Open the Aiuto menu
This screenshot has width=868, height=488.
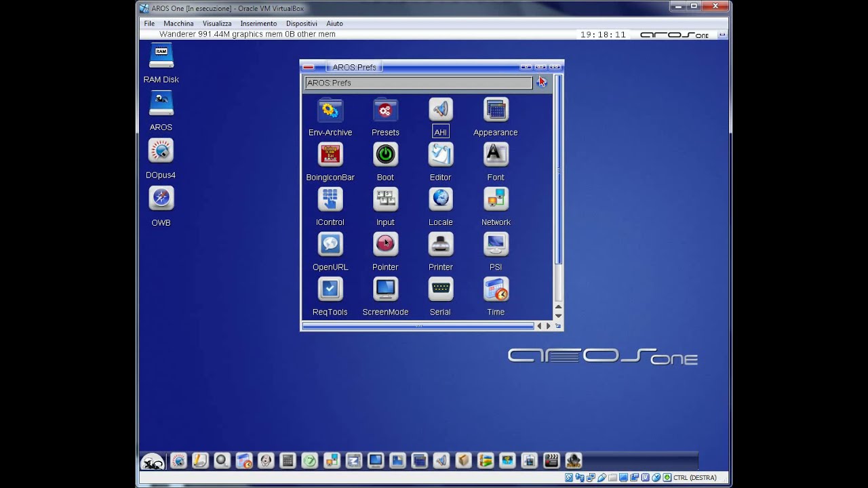[x=334, y=23]
